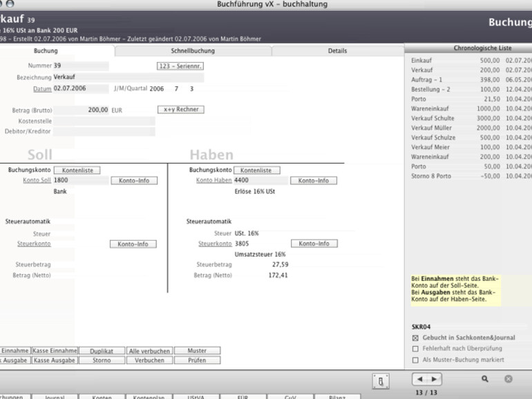
Task: Open the Details tab
Action: click(337, 51)
